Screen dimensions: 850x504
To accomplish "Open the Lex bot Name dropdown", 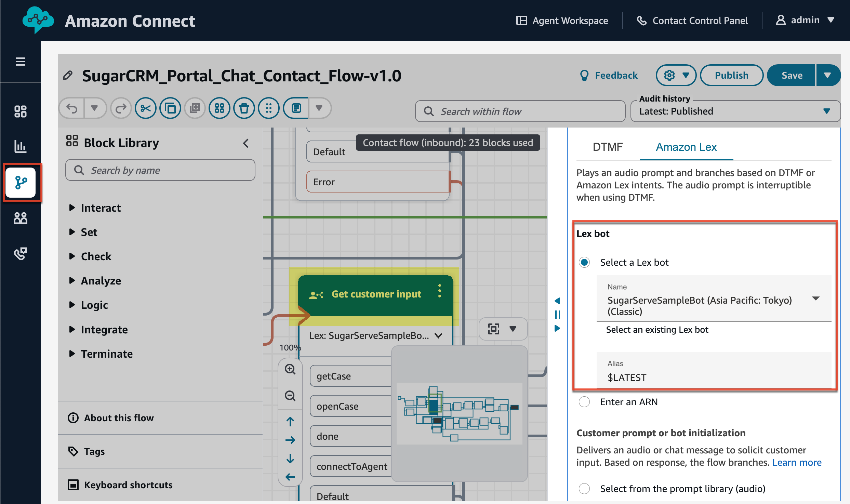I will [x=714, y=299].
